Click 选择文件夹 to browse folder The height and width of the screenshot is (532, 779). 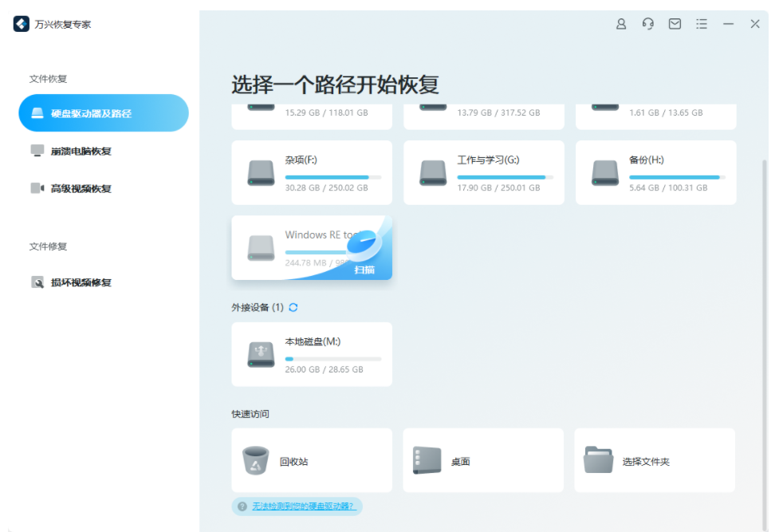point(655,461)
